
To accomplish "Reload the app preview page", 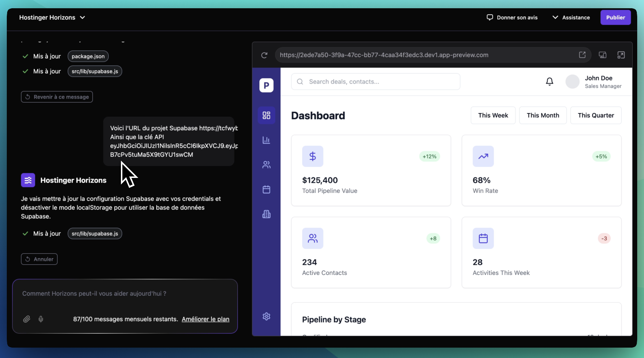I will pos(264,55).
